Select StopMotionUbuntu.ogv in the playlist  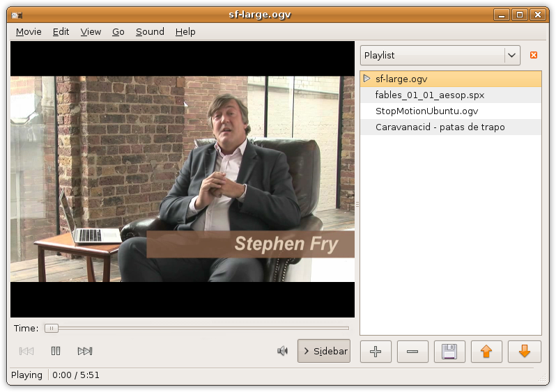coord(451,111)
